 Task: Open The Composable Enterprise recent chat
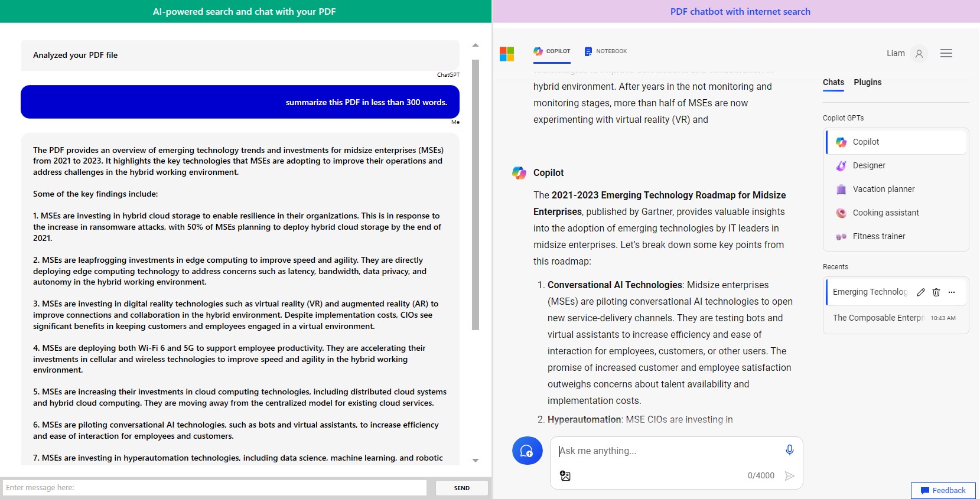pos(895,318)
